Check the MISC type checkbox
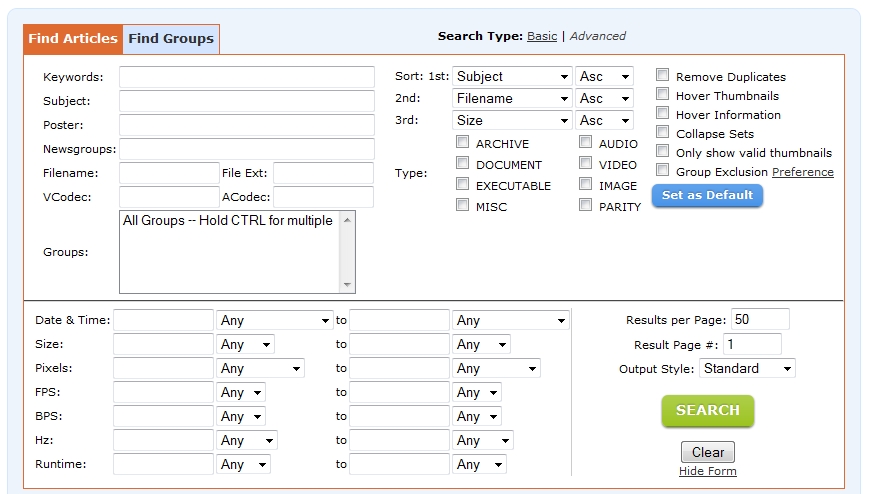Screen dimensions: 869x494 (462, 205)
